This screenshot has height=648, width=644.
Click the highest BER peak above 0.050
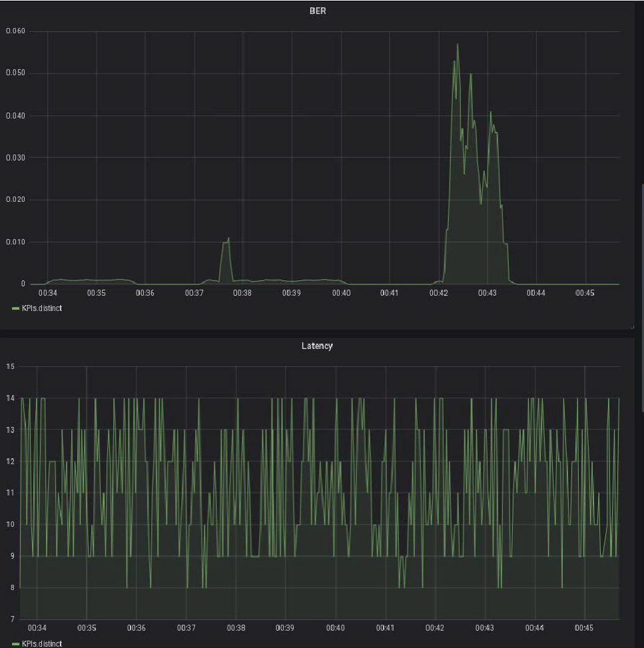458,45
